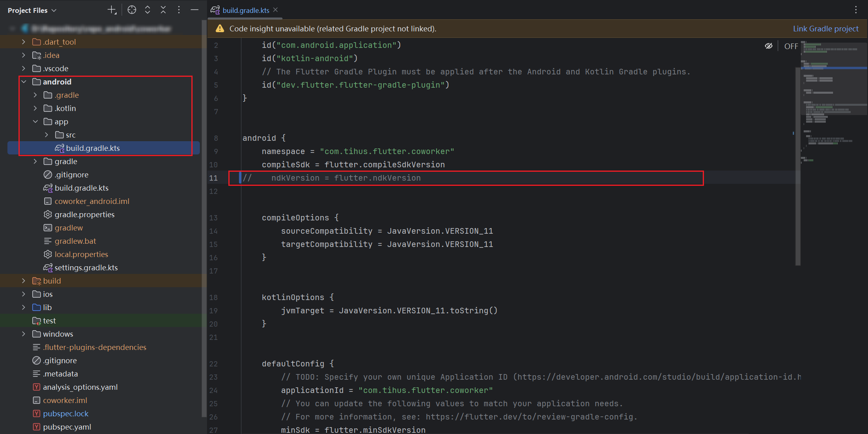Click the gradlew terminal file icon
The width and height of the screenshot is (868, 434).
point(48,228)
